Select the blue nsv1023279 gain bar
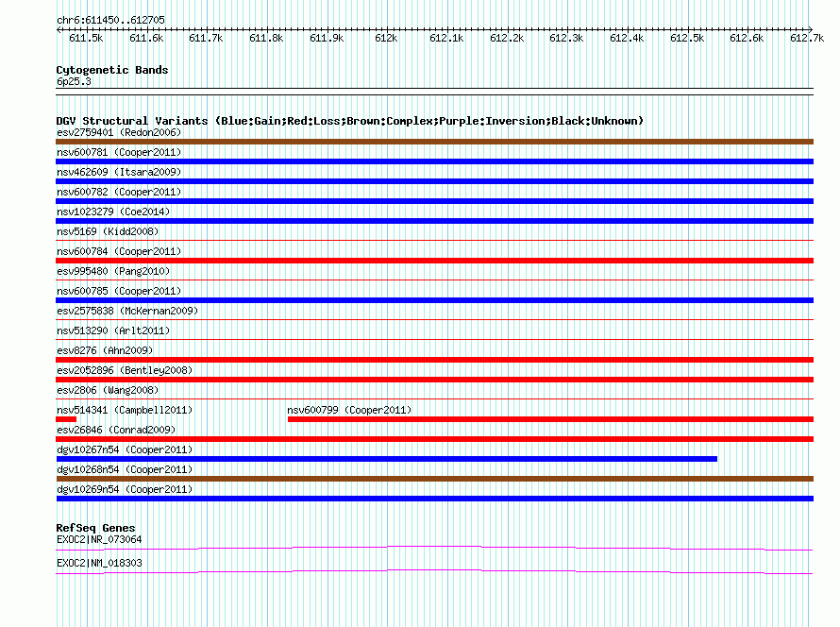The width and height of the screenshot is (840, 627). pyautogui.click(x=434, y=221)
